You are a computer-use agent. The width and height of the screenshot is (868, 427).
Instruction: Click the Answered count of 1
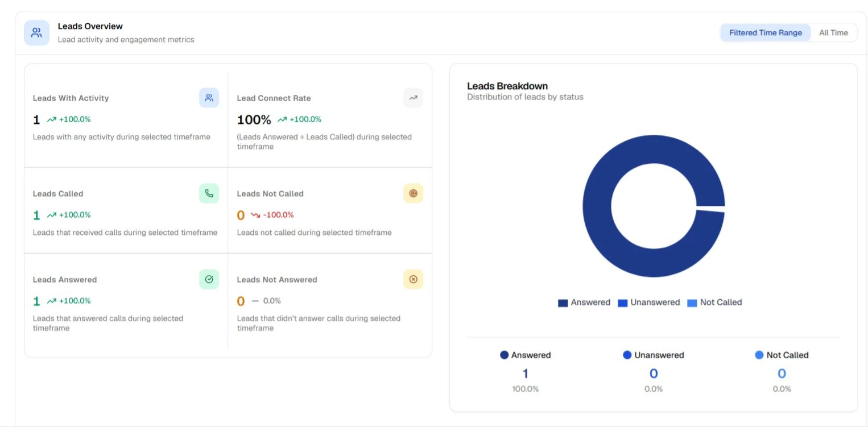point(525,374)
